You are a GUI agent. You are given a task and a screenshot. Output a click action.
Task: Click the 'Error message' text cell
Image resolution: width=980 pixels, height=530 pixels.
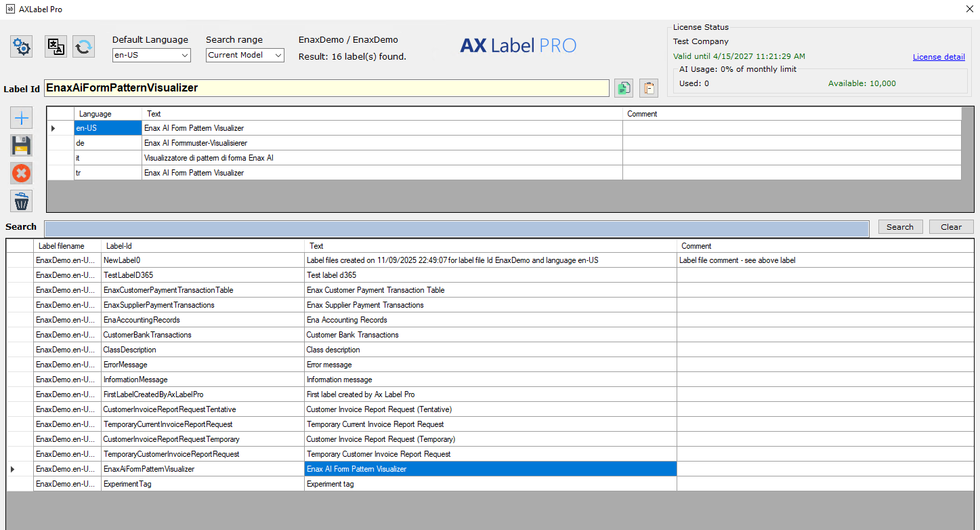[x=490, y=365]
